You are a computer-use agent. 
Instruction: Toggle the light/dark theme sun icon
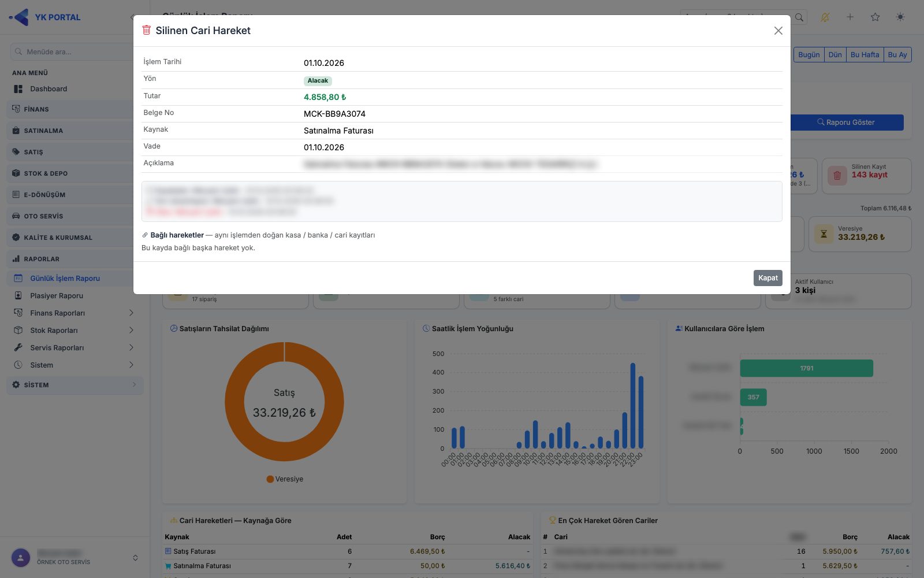900,17
